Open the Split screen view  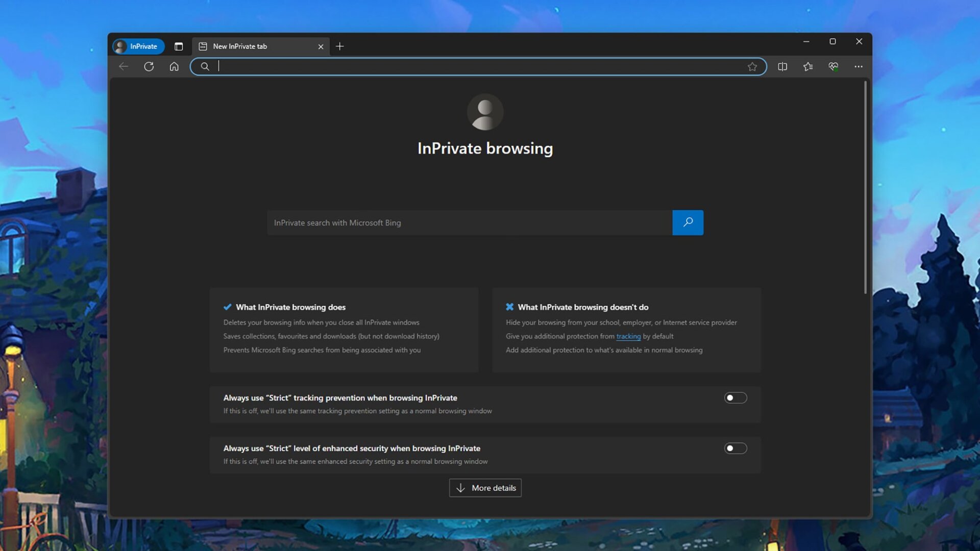782,66
